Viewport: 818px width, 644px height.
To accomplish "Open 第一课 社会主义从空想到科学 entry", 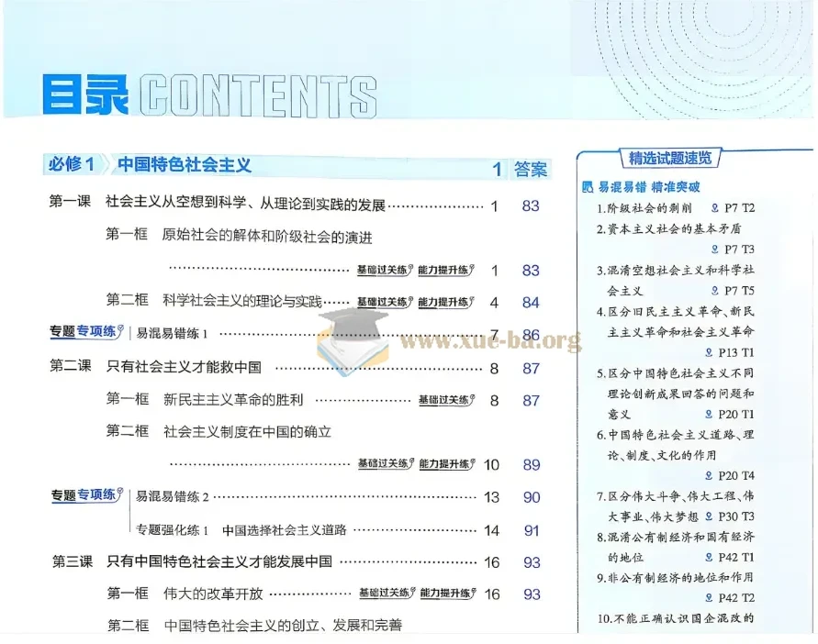I will click(x=217, y=204).
